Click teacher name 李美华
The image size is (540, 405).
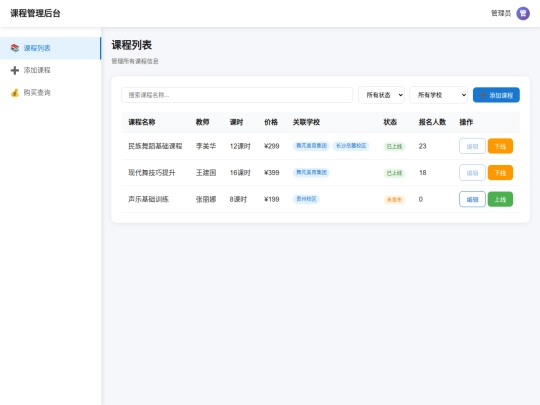click(206, 146)
